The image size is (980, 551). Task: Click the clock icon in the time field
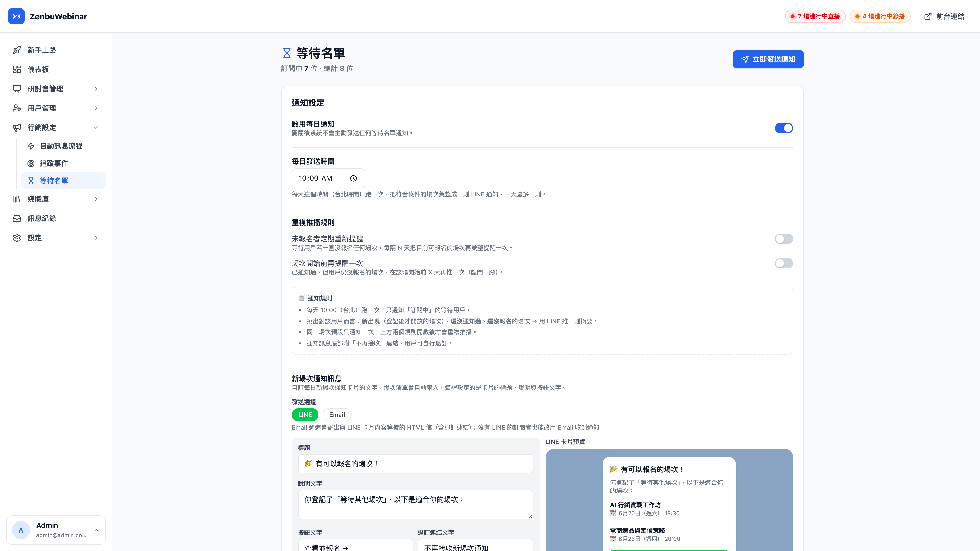[353, 178]
